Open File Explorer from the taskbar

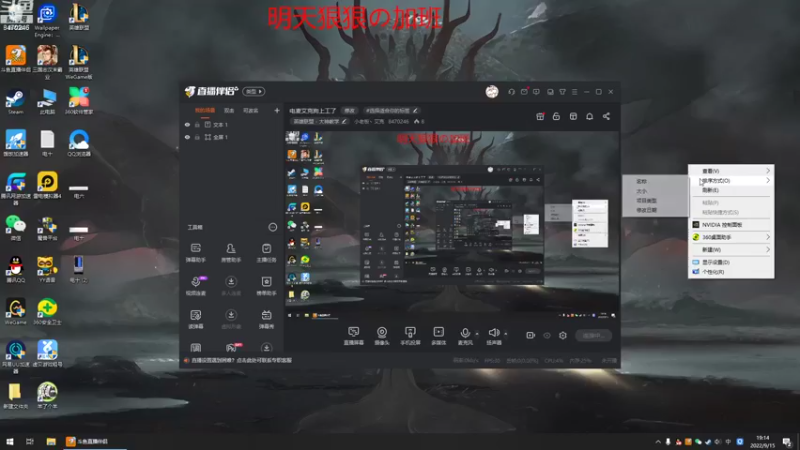pos(51,441)
